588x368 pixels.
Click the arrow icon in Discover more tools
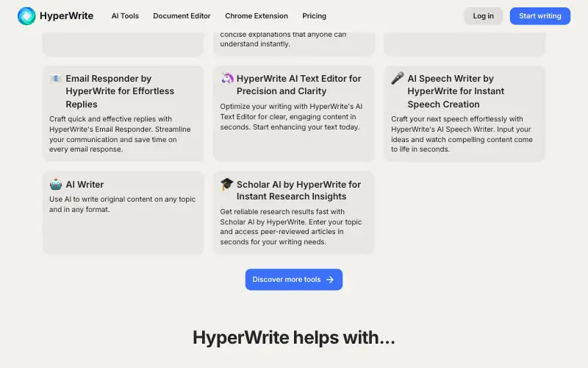pyautogui.click(x=329, y=280)
